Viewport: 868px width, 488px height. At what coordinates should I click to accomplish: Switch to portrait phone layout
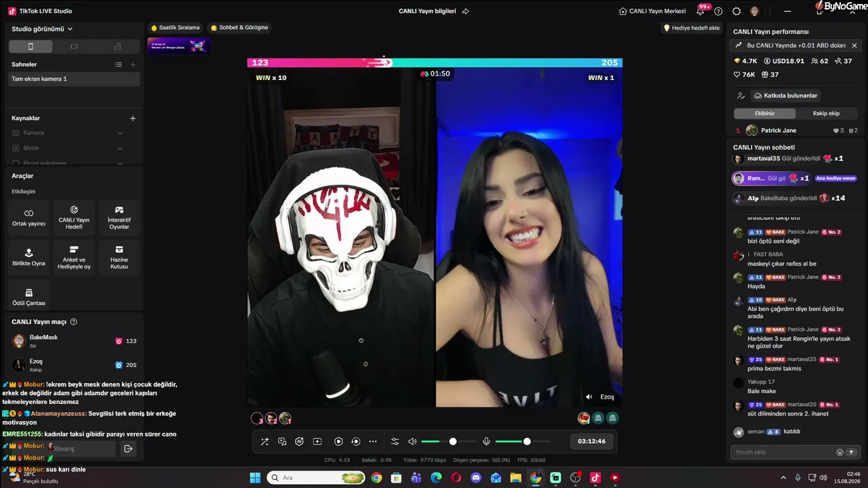tap(31, 47)
